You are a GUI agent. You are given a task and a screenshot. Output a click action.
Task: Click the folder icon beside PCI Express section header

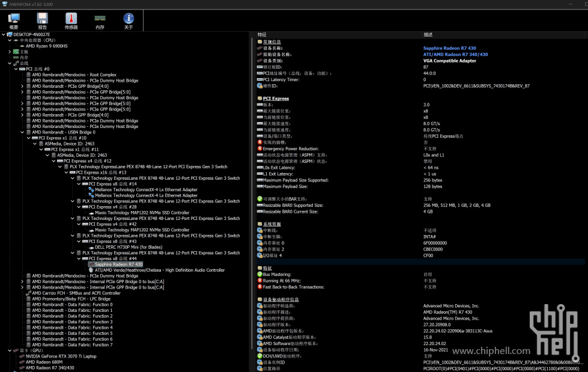[259, 99]
